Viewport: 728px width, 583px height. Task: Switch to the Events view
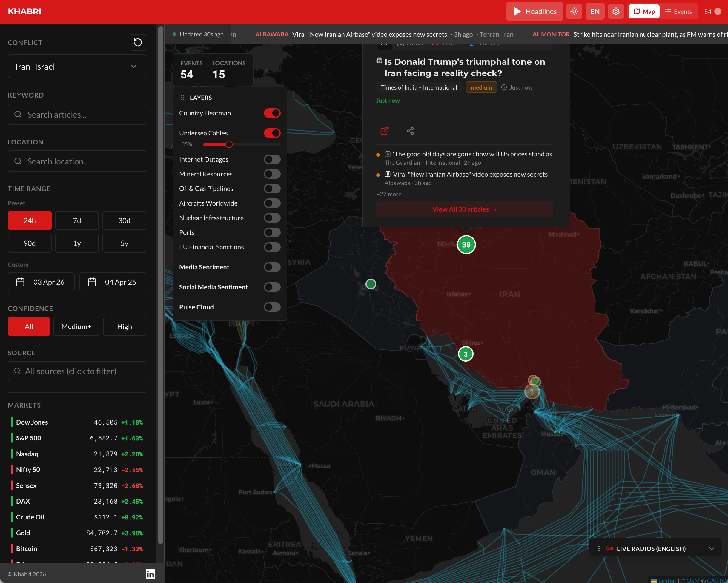coord(679,11)
